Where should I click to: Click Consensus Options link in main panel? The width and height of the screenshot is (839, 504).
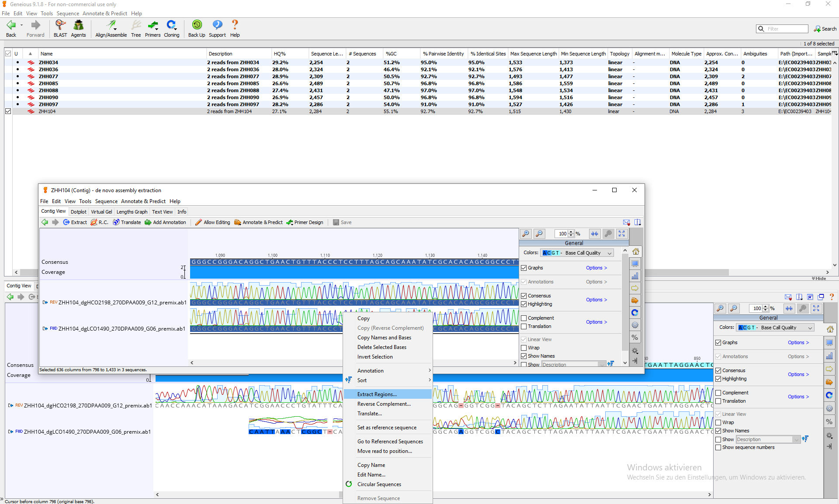pos(798,374)
